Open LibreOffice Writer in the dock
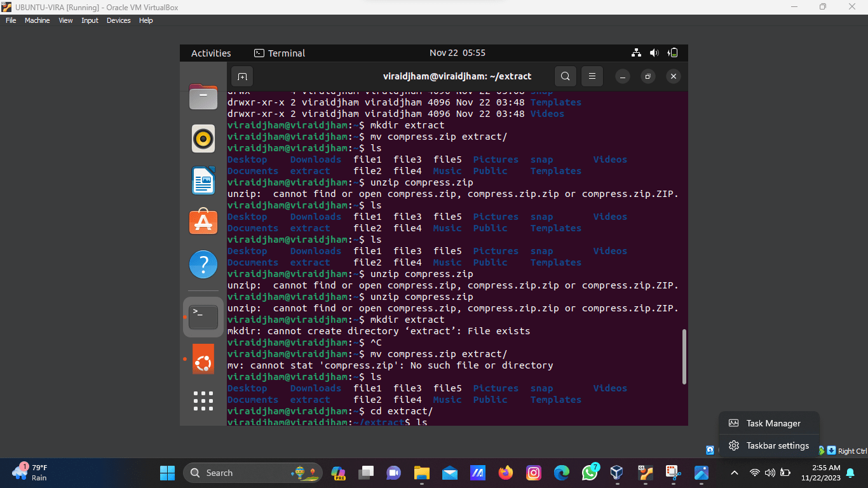This screenshot has width=868, height=488. [203, 180]
